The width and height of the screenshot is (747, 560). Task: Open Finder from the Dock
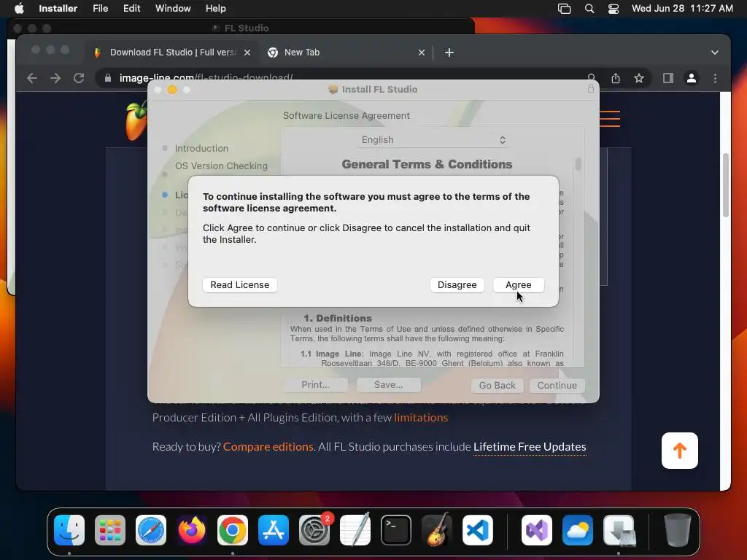[x=69, y=530]
